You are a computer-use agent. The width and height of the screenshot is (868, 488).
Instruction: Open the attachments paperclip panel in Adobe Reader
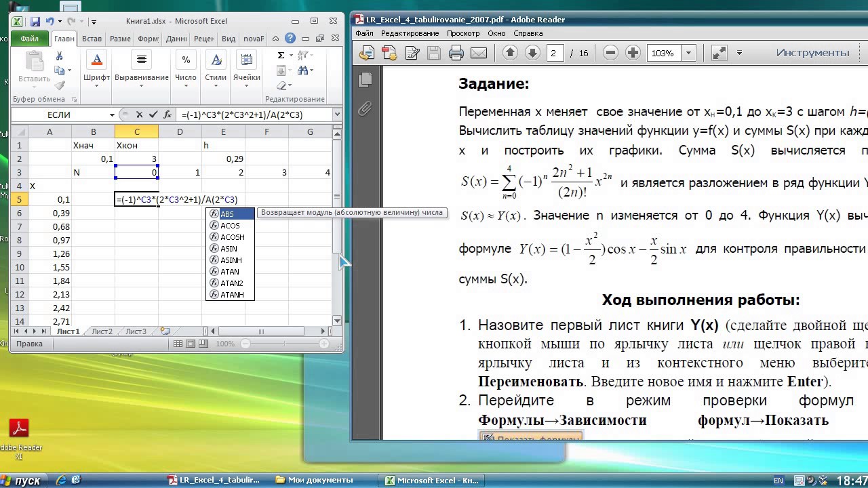(x=365, y=108)
